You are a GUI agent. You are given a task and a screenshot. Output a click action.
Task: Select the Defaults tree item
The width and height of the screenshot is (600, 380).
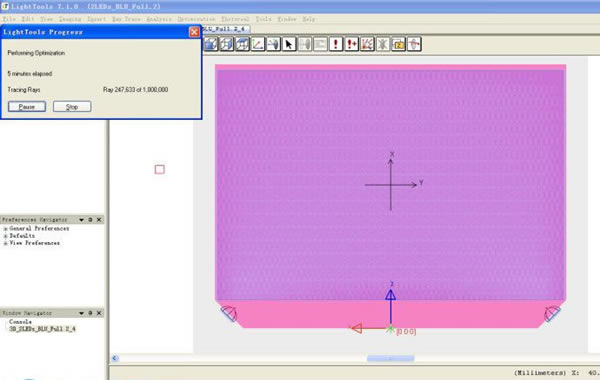pos(22,236)
